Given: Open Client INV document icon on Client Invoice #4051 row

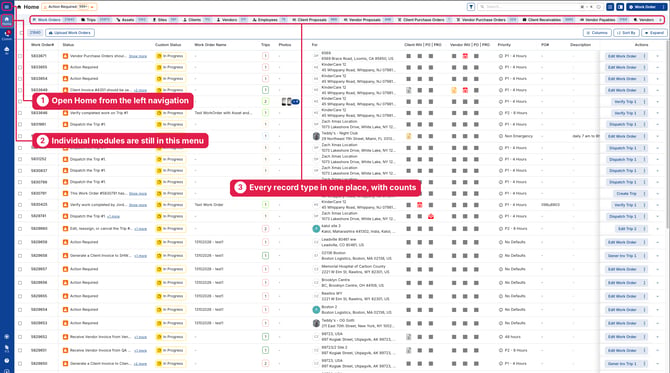Looking at the screenshot, I should (408, 90).
